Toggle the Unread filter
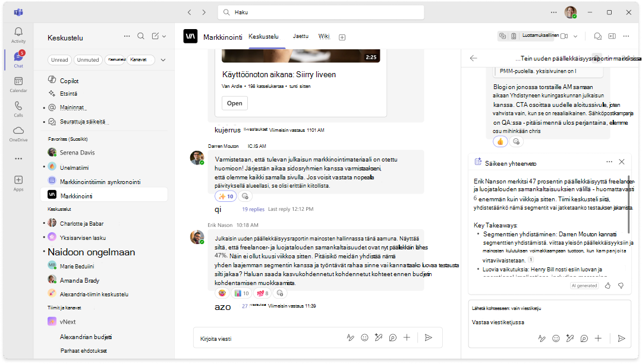This screenshot has height=364, width=642. (x=60, y=60)
